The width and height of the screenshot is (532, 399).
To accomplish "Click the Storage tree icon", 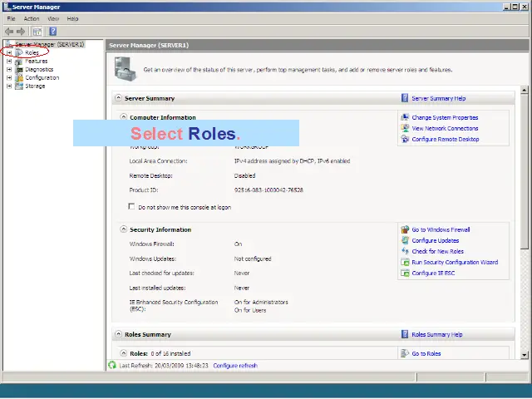I will click(19, 86).
